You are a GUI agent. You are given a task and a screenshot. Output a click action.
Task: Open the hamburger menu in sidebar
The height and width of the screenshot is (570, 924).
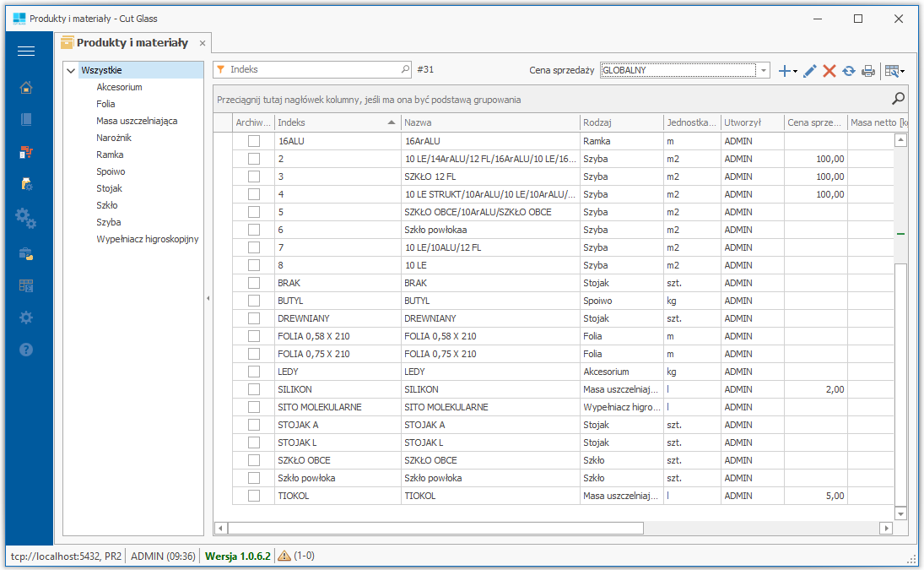tap(26, 52)
